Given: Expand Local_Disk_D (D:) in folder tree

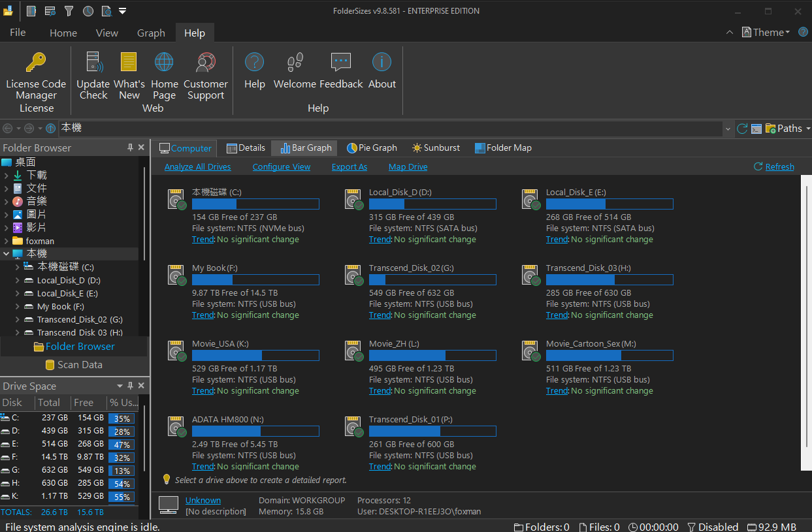Looking at the screenshot, I should 17,280.
